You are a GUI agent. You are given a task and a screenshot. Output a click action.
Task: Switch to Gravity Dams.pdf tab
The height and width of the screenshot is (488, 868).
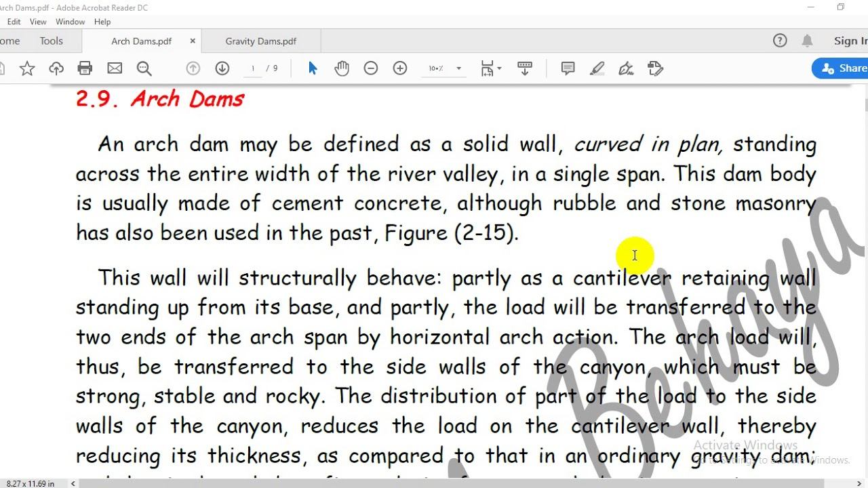pyautogui.click(x=261, y=41)
